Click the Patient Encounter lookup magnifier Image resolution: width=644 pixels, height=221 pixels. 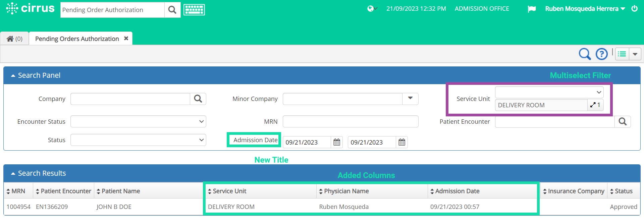(x=623, y=122)
